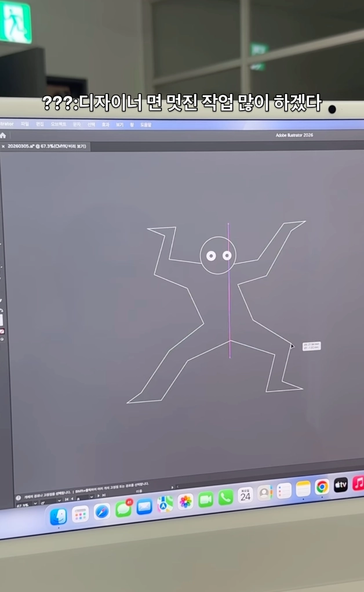
Task: Open the 오브젝트 (Object) menu
Action: [x=59, y=124]
